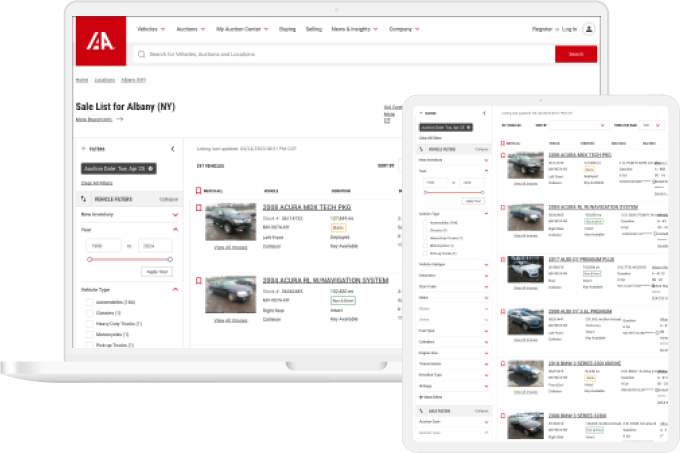Open the items-per-page dropdown on the tablet
This screenshot has height=453, width=680.
652,125
